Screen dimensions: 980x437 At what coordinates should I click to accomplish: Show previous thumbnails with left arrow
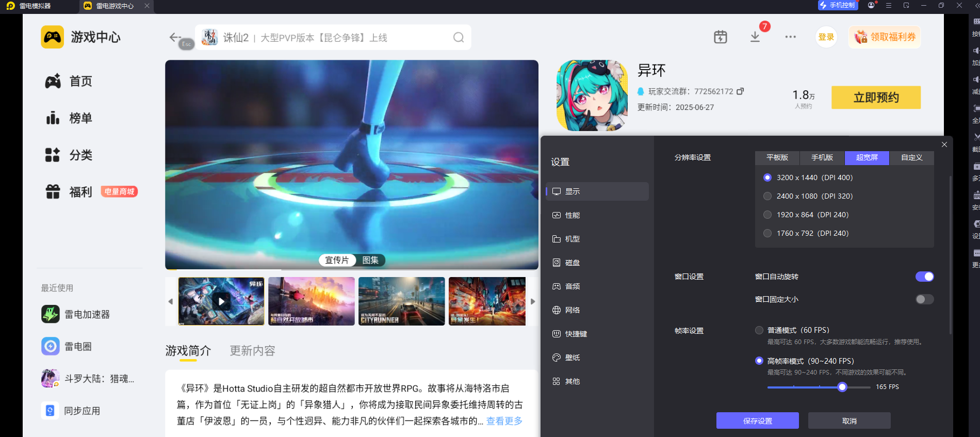(x=171, y=301)
